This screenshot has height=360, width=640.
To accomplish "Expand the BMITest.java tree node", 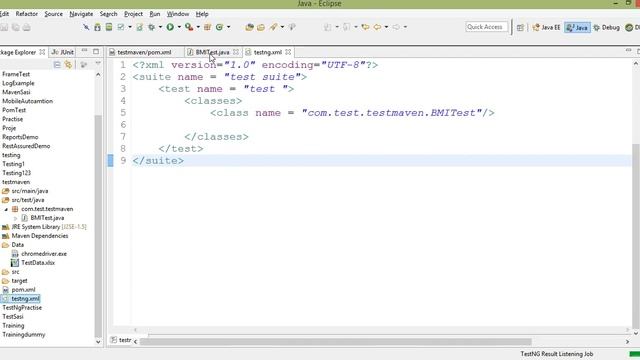I will (16, 218).
